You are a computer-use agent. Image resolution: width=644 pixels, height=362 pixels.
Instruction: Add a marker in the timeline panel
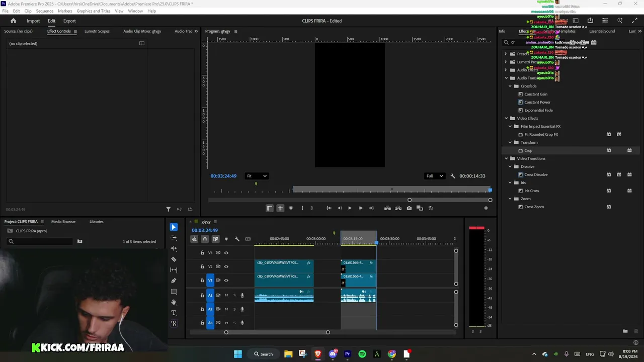coord(226,239)
